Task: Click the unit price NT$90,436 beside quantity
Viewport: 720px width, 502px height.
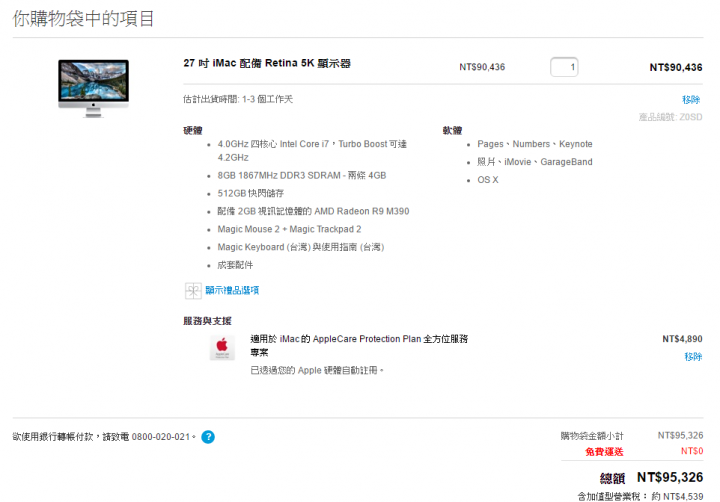Action: 482,67
